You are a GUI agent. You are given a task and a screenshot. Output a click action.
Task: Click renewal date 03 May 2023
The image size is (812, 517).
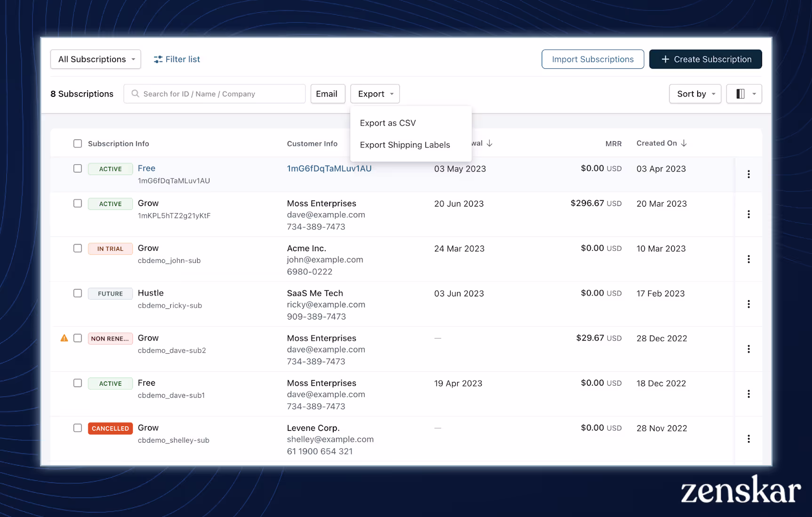point(460,169)
